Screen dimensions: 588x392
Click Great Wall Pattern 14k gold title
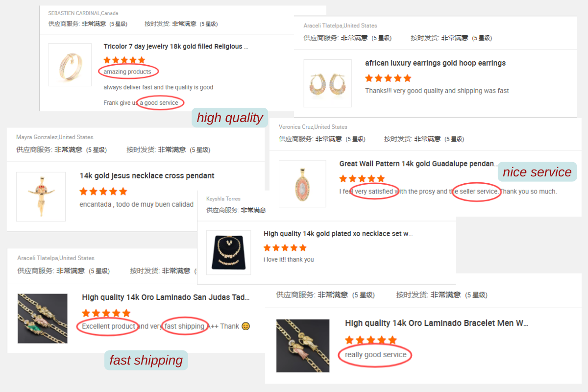click(418, 164)
